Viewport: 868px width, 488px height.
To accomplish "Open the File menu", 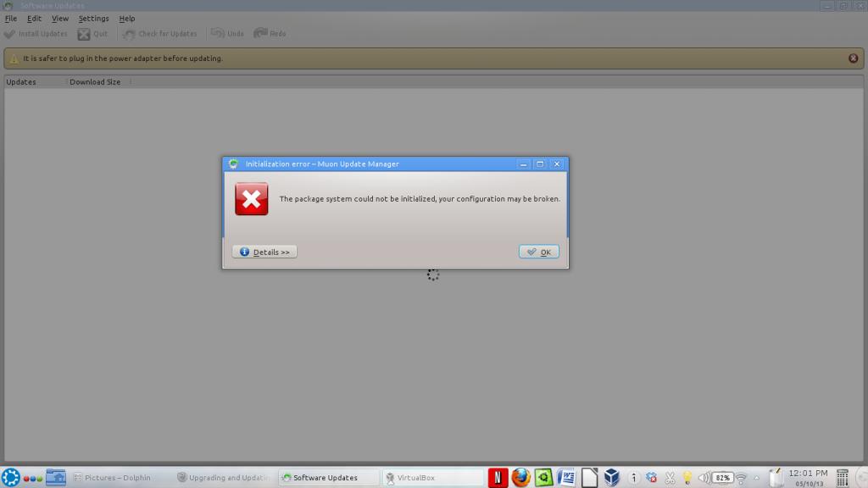I will [11, 19].
